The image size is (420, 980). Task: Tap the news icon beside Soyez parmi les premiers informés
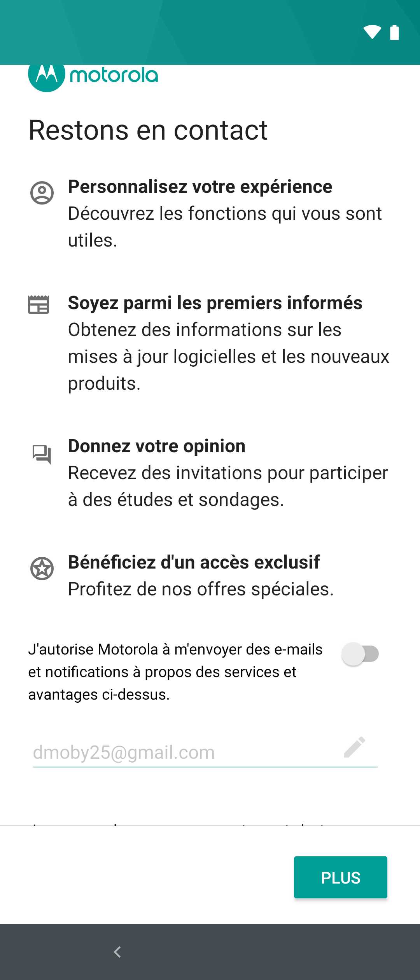[x=38, y=304]
